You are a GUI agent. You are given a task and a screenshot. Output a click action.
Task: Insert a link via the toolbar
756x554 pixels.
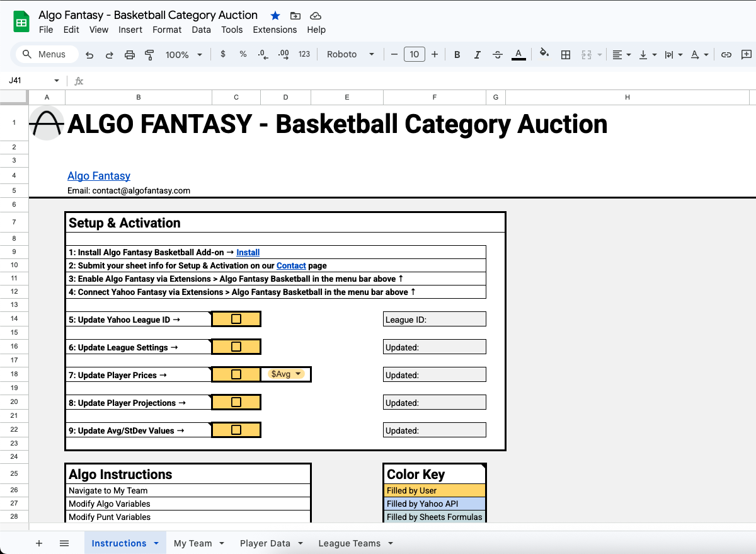click(726, 54)
